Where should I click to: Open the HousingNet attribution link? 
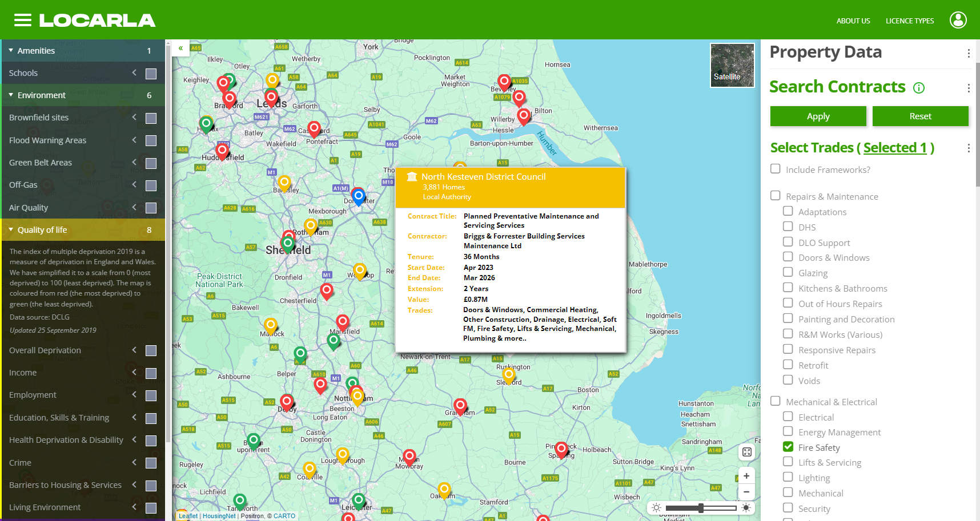pyautogui.click(x=219, y=516)
